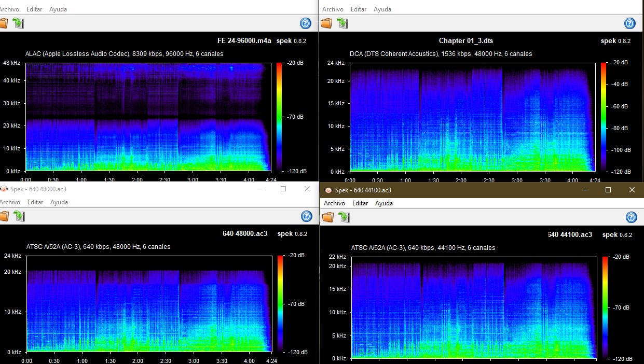Click the dB color scale in the ALAC .m4a window
The image size is (644, 364).
point(279,117)
